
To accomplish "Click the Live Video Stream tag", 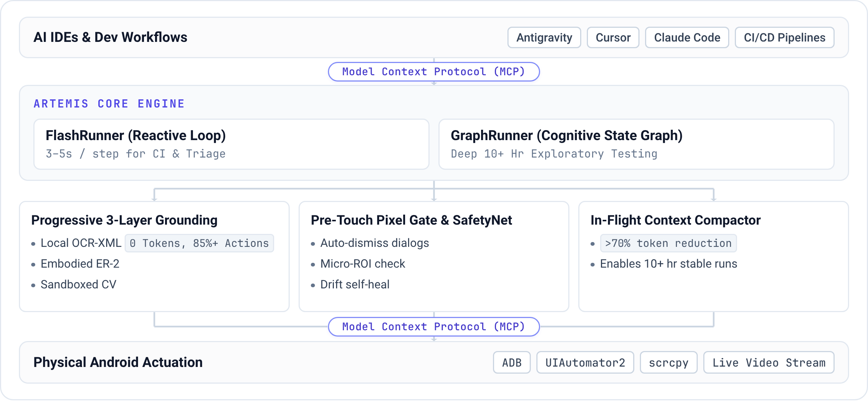I will pyautogui.click(x=769, y=363).
